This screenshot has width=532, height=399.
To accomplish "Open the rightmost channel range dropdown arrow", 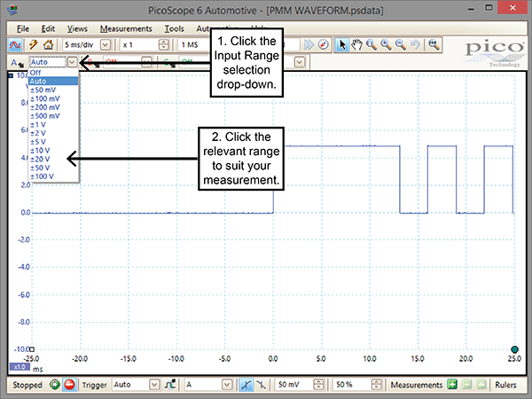I will coord(300,62).
